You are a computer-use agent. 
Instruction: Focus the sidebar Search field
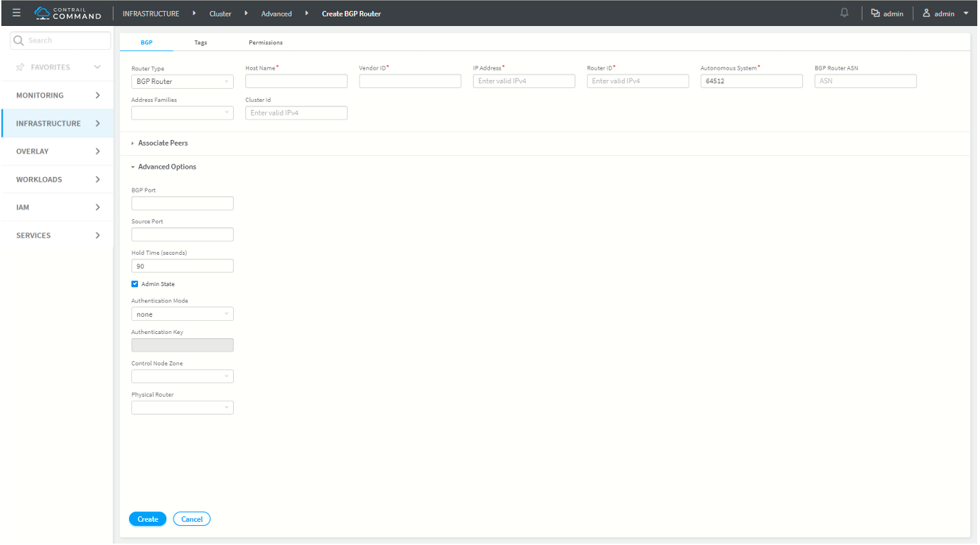(x=61, y=40)
